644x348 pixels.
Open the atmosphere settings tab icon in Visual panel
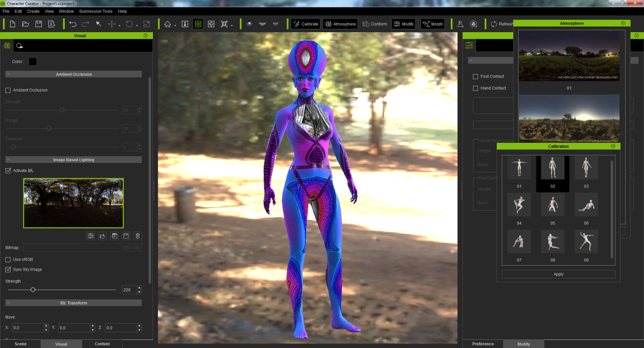tap(7, 45)
